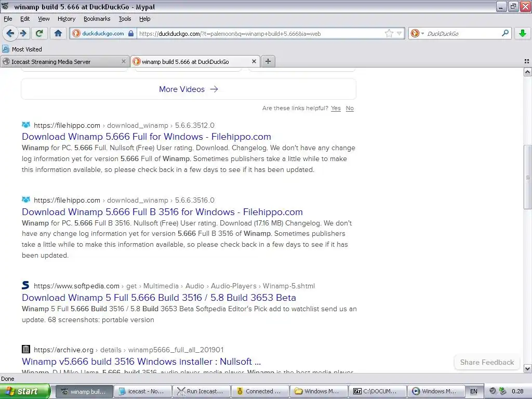
Task: Click the search magnifier icon in search box
Action: (x=505, y=33)
